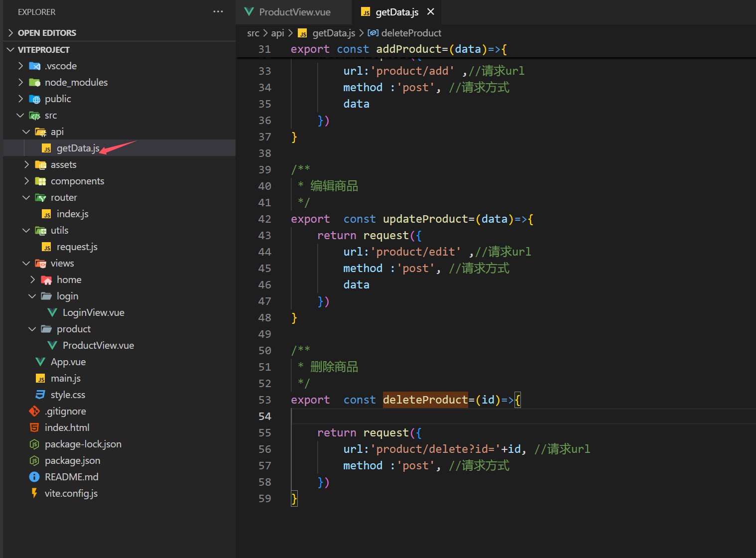The height and width of the screenshot is (558, 756).
Task: Click the src folder code icon
Action: coord(34,116)
